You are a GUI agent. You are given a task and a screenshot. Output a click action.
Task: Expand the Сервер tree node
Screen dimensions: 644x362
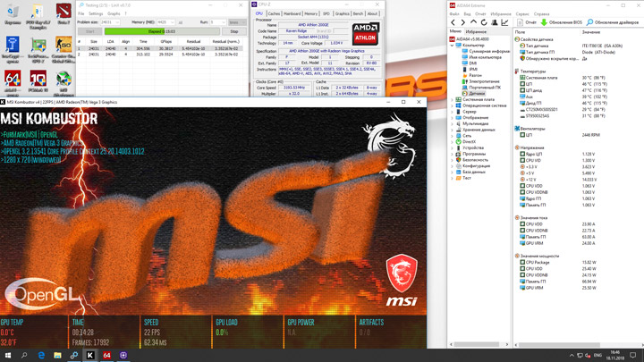point(453,112)
